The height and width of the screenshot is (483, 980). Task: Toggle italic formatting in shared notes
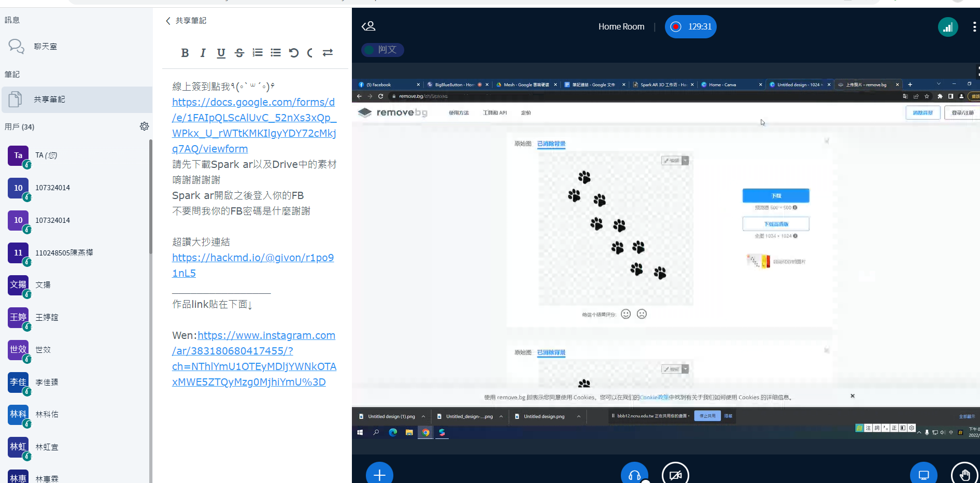point(203,53)
